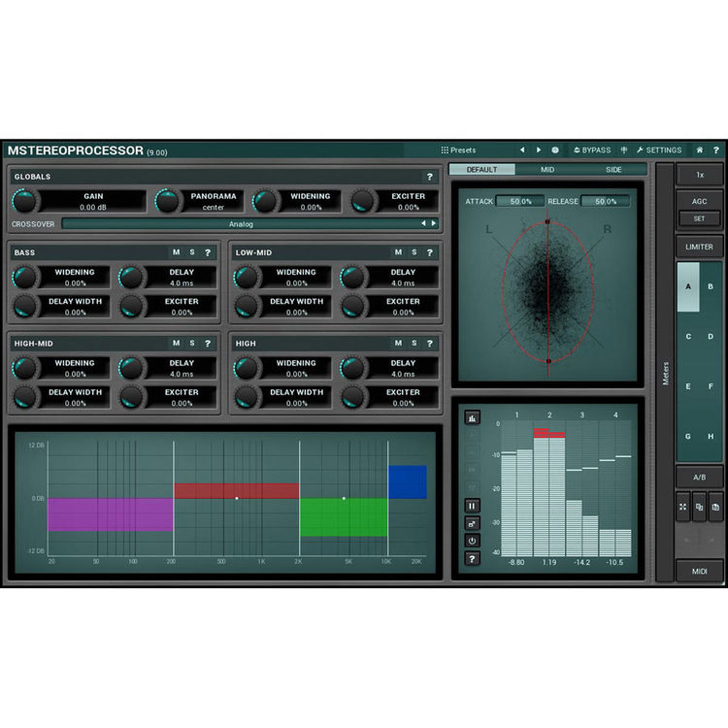Select preset slot H
The height and width of the screenshot is (728, 728).
(710, 436)
